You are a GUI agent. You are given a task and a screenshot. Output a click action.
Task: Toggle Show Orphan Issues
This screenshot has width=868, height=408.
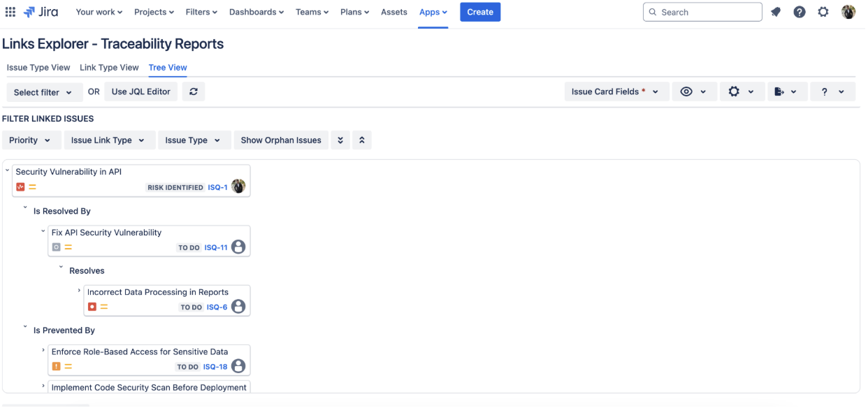(281, 140)
